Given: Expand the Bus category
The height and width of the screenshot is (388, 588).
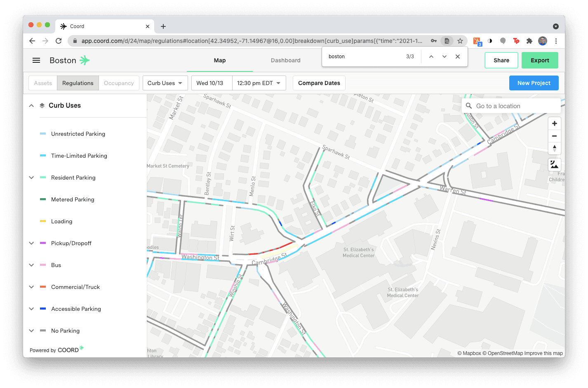Looking at the screenshot, I should (31, 265).
